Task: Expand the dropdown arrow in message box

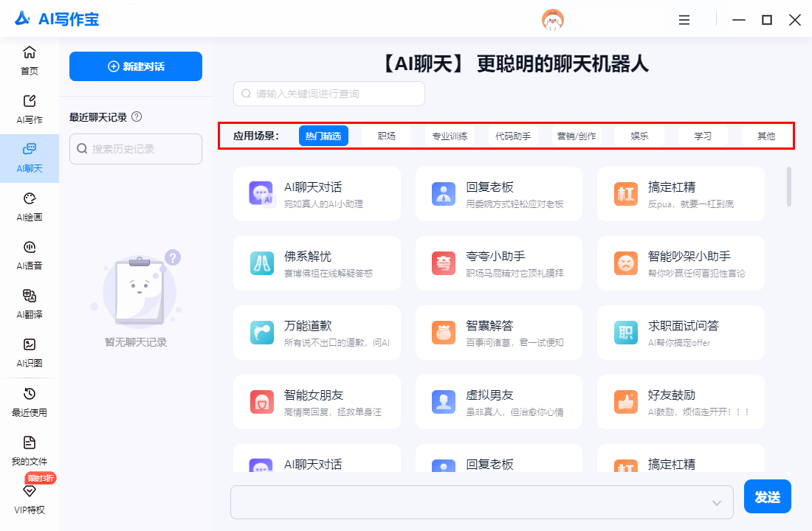Action: [716, 502]
